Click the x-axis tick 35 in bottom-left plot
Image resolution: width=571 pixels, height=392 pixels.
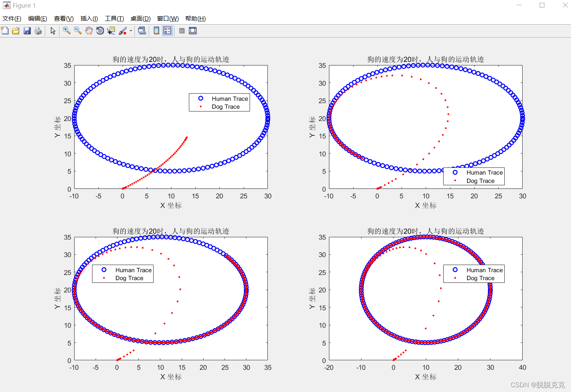coord(268,367)
